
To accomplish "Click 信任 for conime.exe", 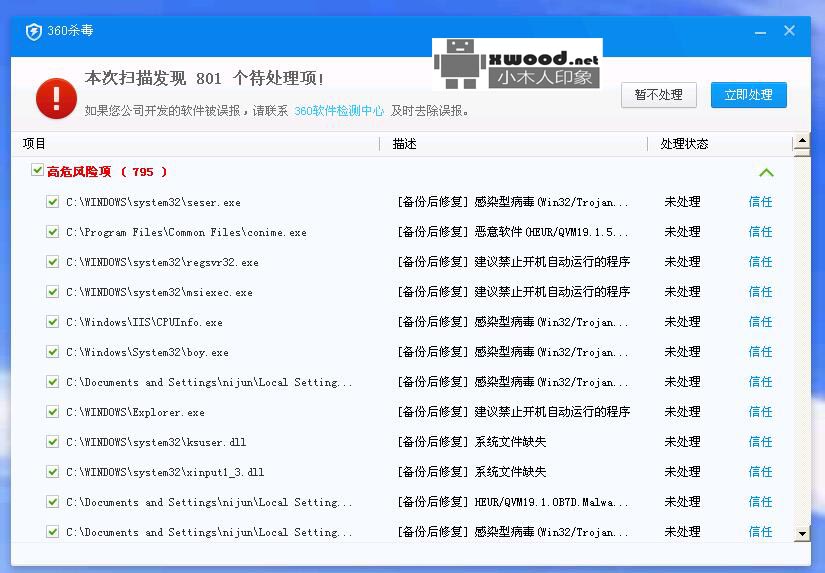I will point(760,232).
